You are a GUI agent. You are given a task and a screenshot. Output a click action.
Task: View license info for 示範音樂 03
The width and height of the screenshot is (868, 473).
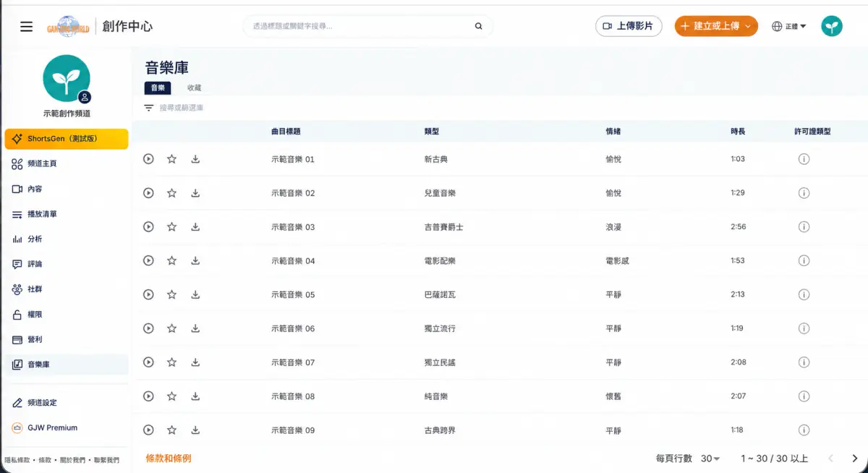pos(804,227)
